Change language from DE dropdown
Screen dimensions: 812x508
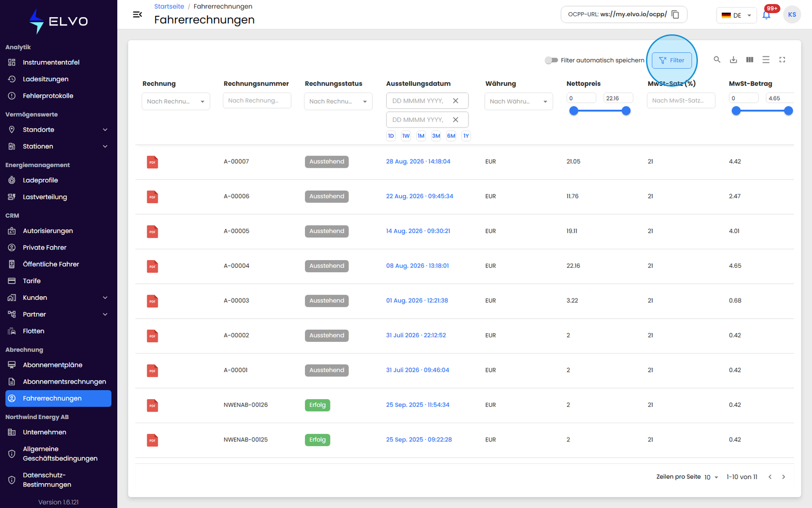(736, 15)
